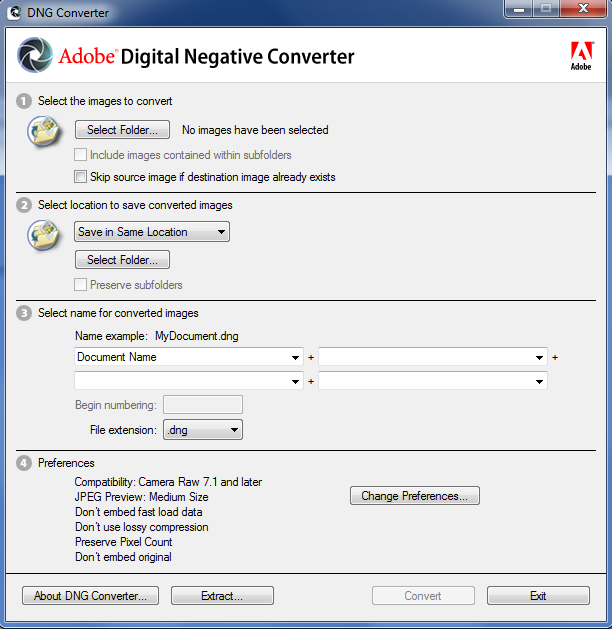Click the 'Select the images to convert' heading
Image resolution: width=612 pixels, height=629 pixels.
coord(105,101)
